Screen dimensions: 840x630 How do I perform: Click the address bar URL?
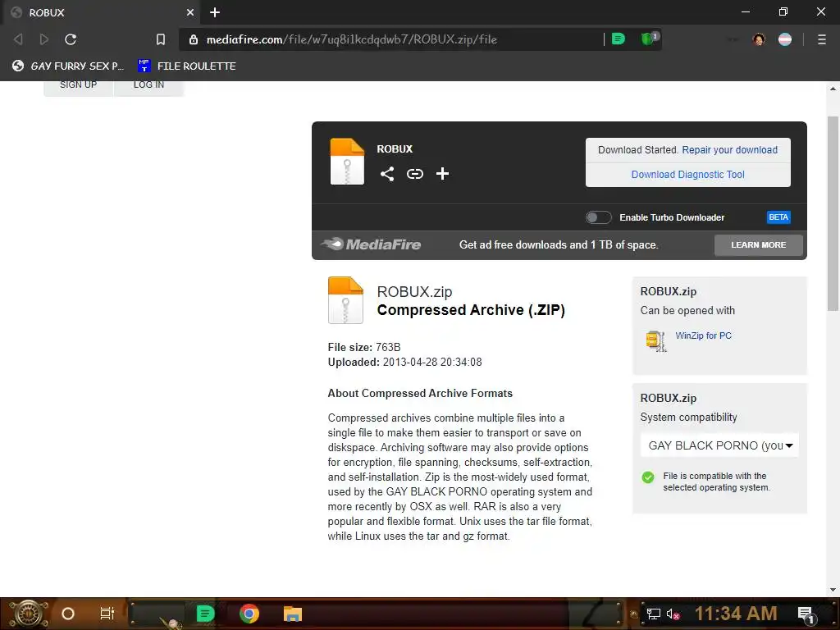351,39
